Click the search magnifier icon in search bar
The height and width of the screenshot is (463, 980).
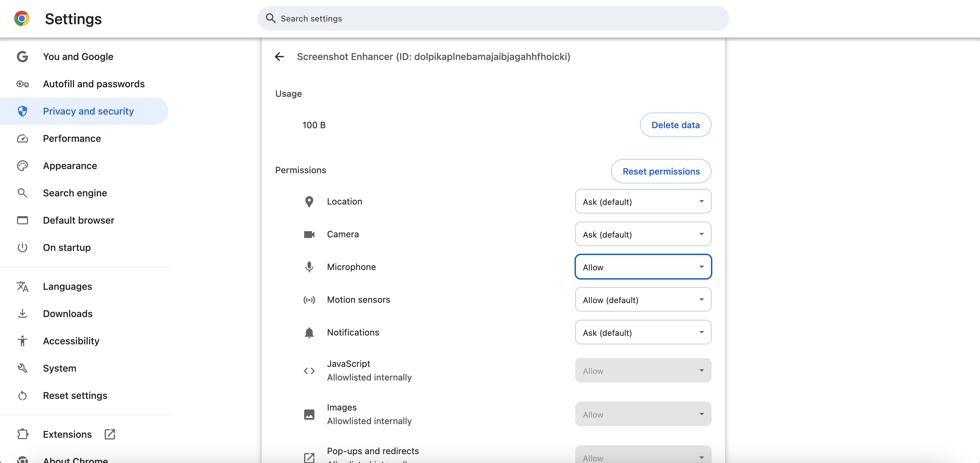[270, 18]
